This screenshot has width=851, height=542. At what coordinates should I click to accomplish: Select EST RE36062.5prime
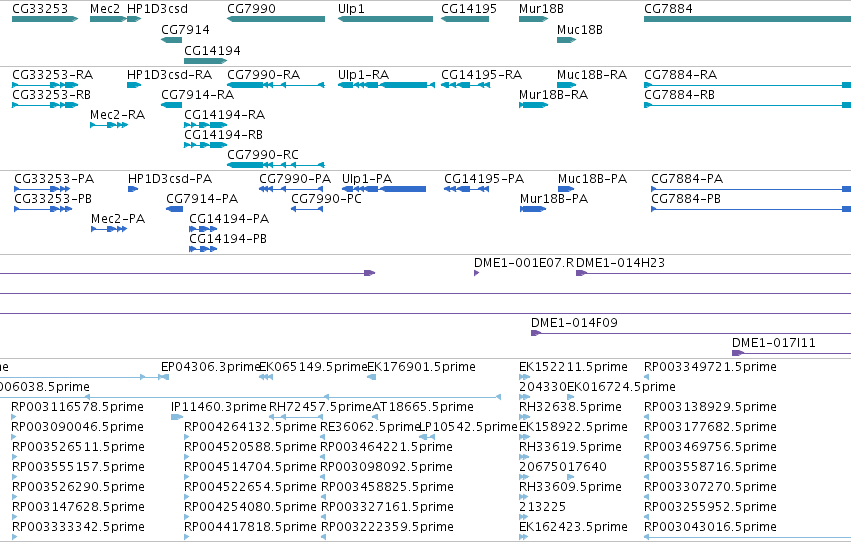371,428
